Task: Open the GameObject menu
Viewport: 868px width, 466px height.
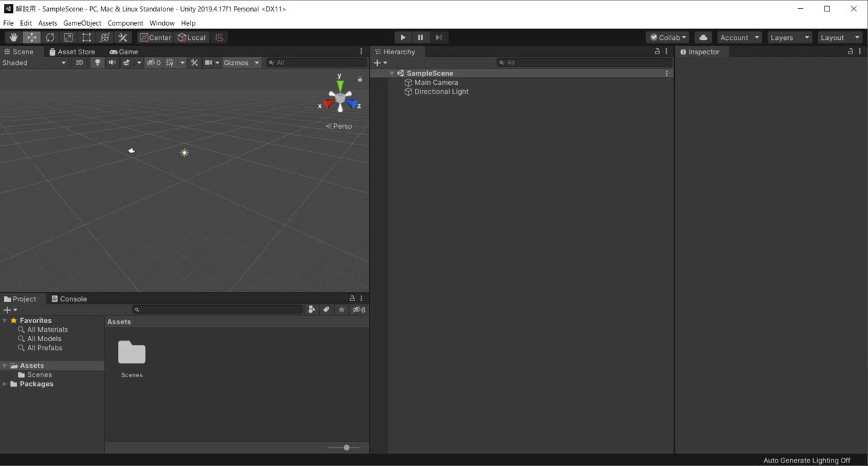Action: pyautogui.click(x=82, y=23)
